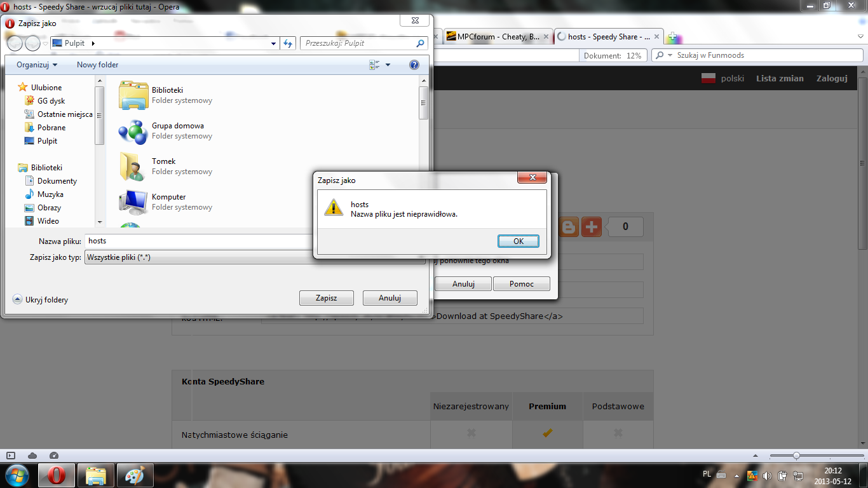Go forward with the dialog forward arrow

pos(32,43)
